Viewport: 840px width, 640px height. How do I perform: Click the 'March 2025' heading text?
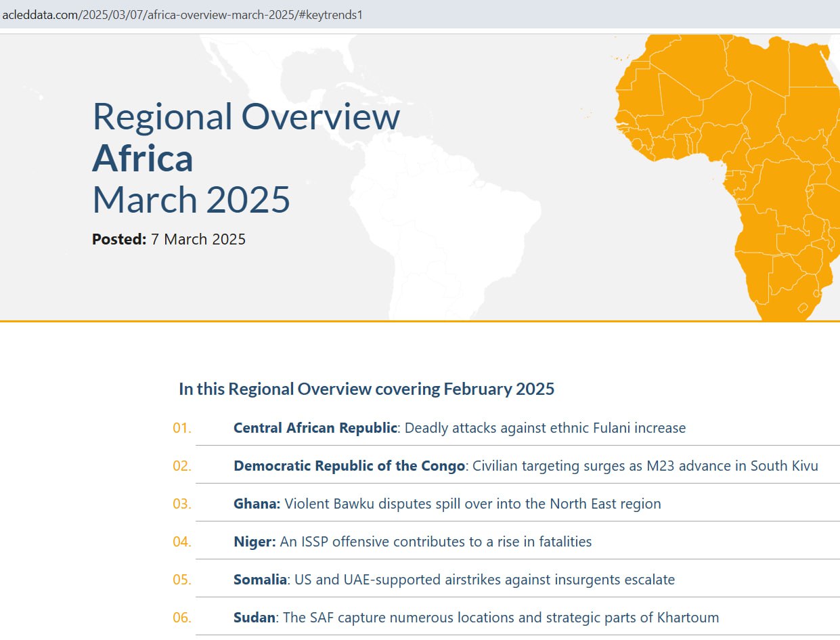click(x=191, y=200)
